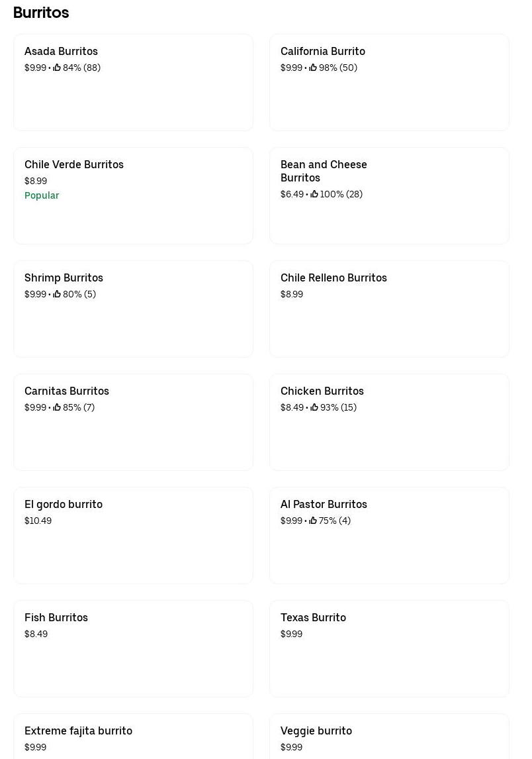This screenshot has width=532, height=759.
Task: Click thumbs-up icon on Al Pastor Burritos
Action: pyautogui.click(x=313, y=521)
